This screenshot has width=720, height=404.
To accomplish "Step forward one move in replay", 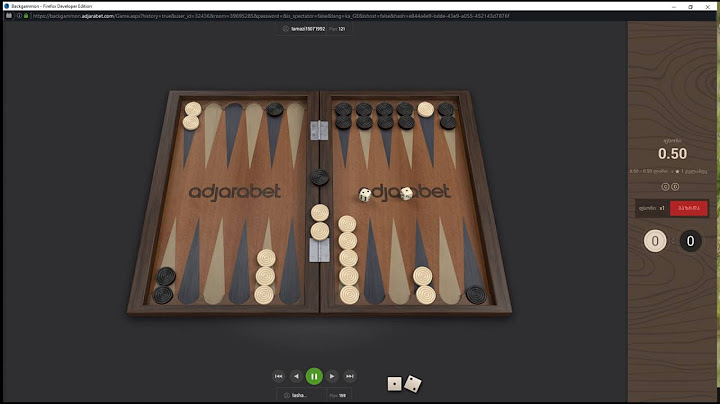I will point(332,376).
